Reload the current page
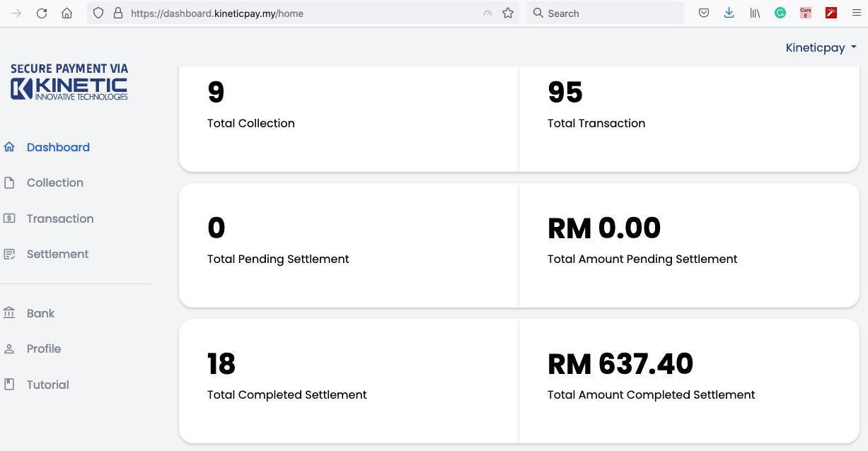The image size is (868, 451). (42, 13)
